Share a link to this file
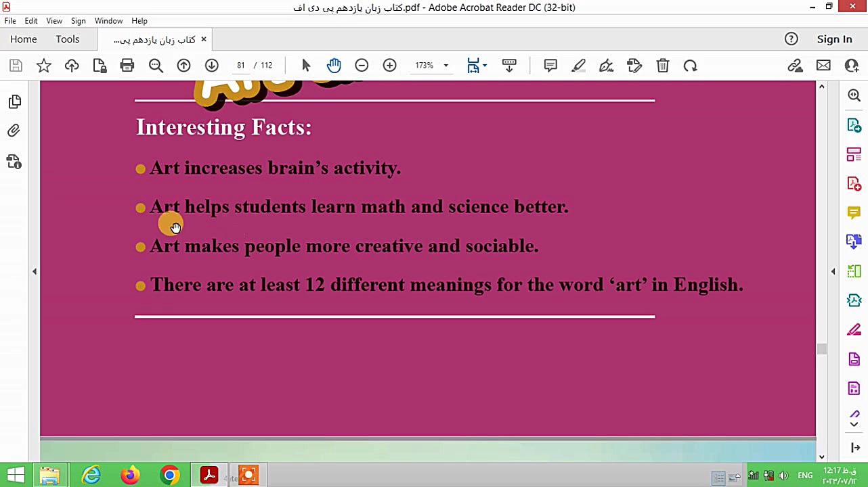The width and height of the screenshot is (868, 487). pos(795,66)
